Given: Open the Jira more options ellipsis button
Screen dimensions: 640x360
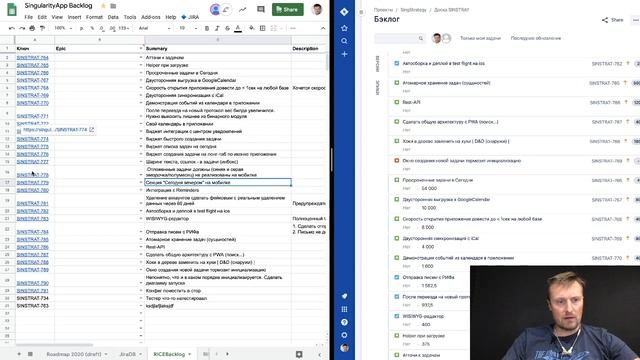Looking at the screenshot, I should [x=635, y=20].
